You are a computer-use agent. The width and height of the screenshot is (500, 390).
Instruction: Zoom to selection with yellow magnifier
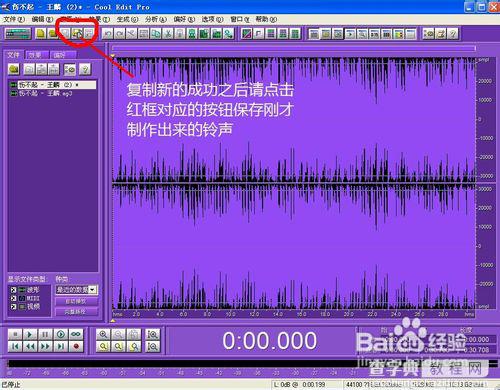(x=103, y=346)
